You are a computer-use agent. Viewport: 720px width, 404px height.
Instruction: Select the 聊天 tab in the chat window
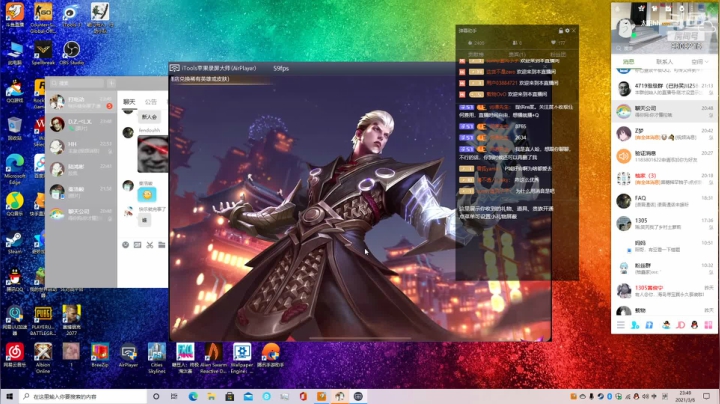[129, 101]
